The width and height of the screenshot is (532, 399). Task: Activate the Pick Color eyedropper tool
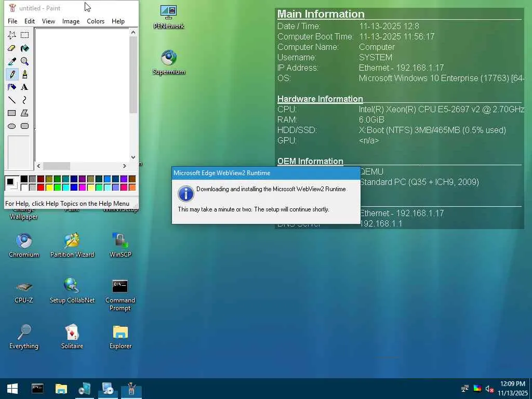tap(12, 61)
